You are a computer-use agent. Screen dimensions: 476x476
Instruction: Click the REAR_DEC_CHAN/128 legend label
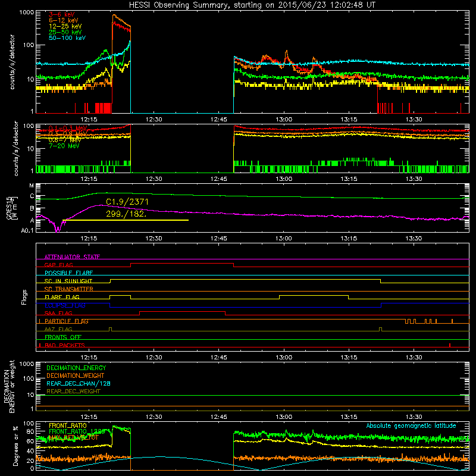pyautogui.click(x=79, y=383)
